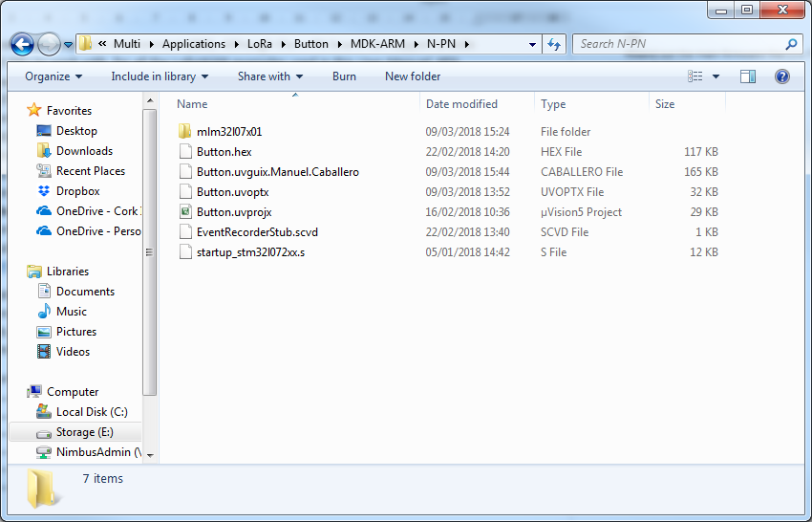Sort by the Size column
The image size is (812, 522).
click(665, 104)
